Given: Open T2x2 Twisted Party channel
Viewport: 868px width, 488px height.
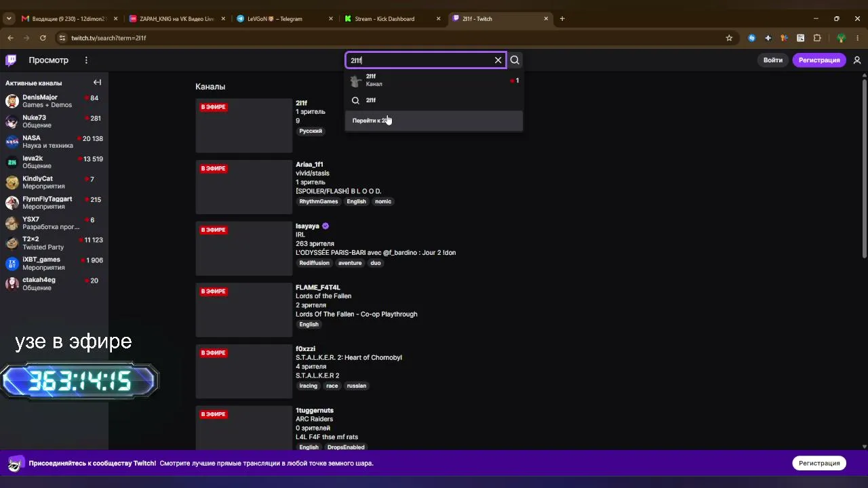Looking at the screenshot, I should click(54, 243).
